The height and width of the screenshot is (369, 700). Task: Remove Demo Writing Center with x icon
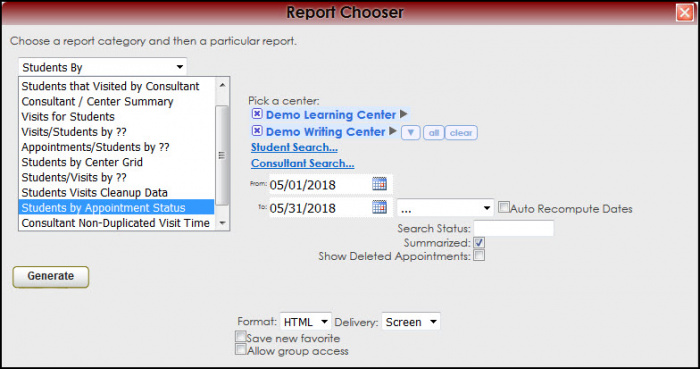(x=257, y=131)
